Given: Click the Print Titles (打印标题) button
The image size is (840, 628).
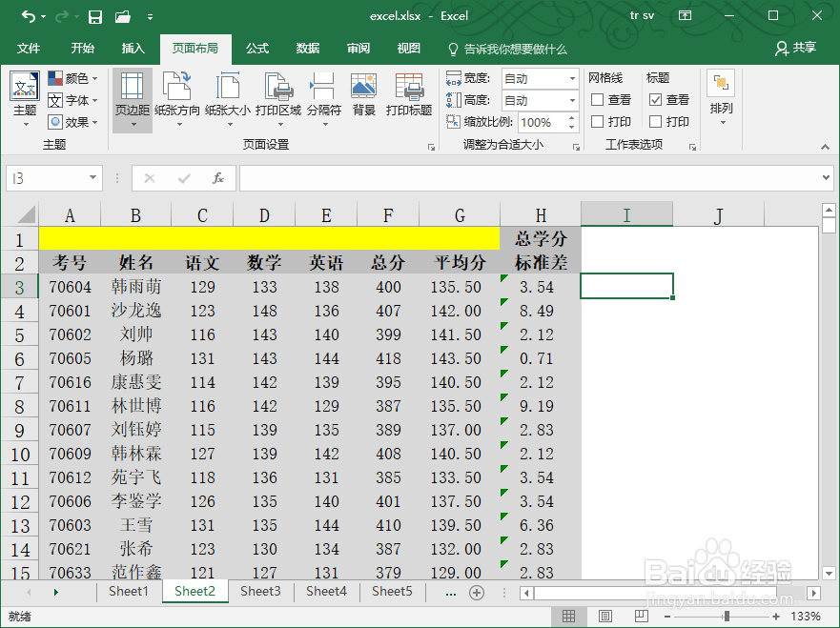Looking at the screenshot, I should pyautogui.click(x=409, y=94).
